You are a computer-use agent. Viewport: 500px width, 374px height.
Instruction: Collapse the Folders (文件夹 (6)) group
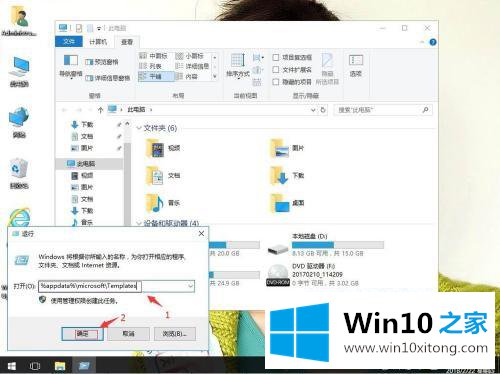[x=139, y=128]
